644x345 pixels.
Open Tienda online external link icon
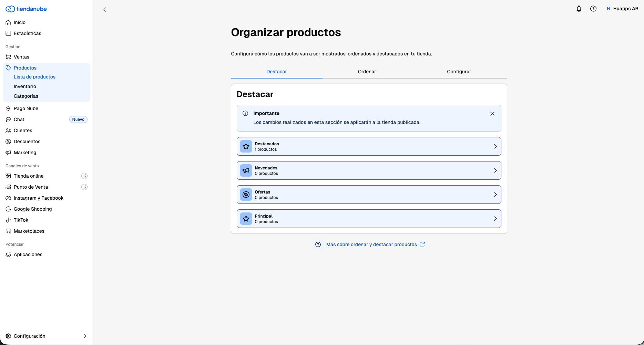click(x=84, y=176)
